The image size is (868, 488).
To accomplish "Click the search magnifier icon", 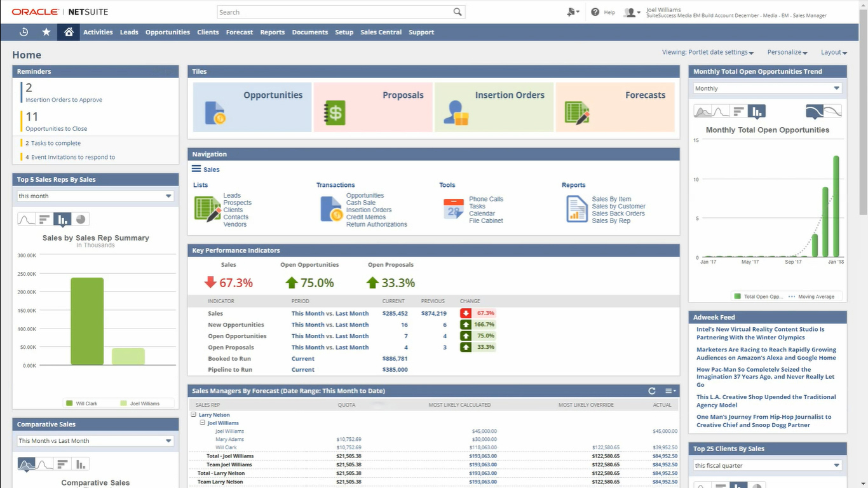I will (458, 12).
